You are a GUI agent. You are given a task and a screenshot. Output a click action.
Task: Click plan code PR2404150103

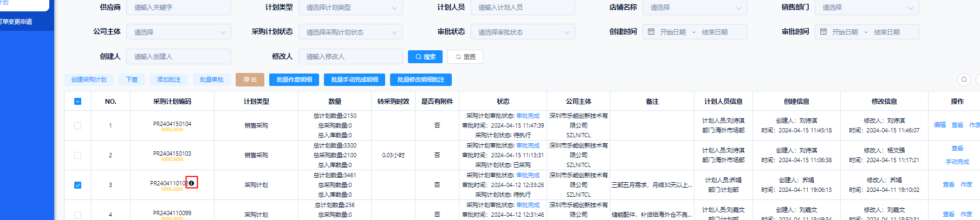tap(172, 154)
